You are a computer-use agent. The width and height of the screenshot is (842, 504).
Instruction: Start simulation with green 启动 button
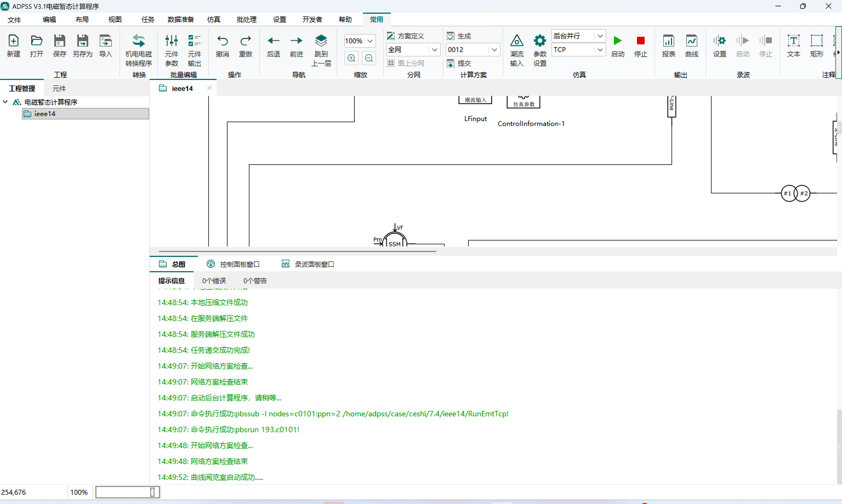tap(618, 41)
